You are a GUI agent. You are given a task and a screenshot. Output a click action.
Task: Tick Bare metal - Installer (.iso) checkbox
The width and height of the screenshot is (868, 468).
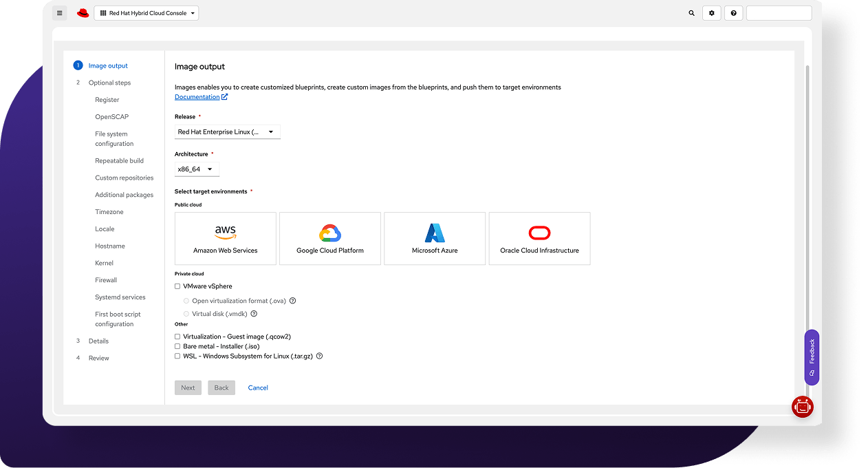[x=177, y=346]
